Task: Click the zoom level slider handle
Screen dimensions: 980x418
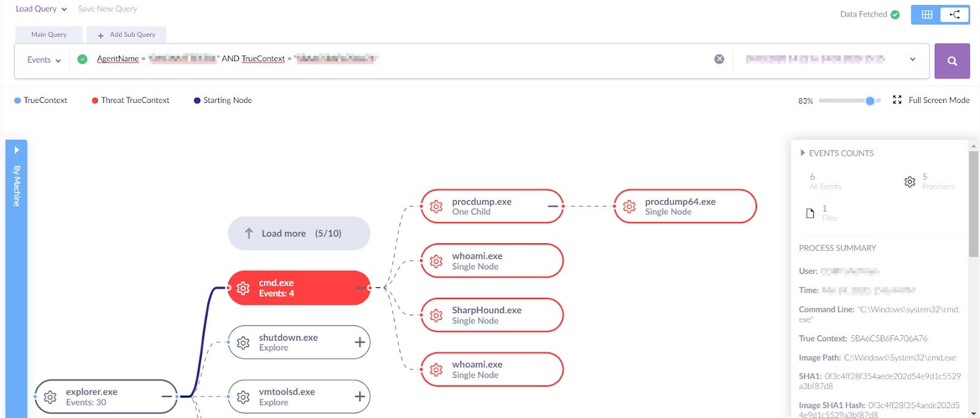Action: [870, 101]
